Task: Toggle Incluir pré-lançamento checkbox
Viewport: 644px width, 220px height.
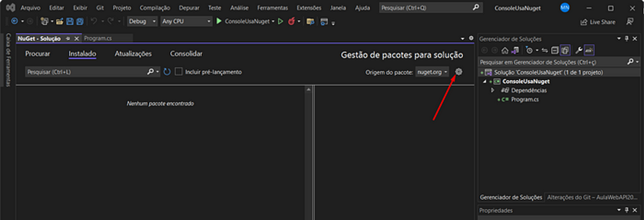Action: [x=178, y=72]
